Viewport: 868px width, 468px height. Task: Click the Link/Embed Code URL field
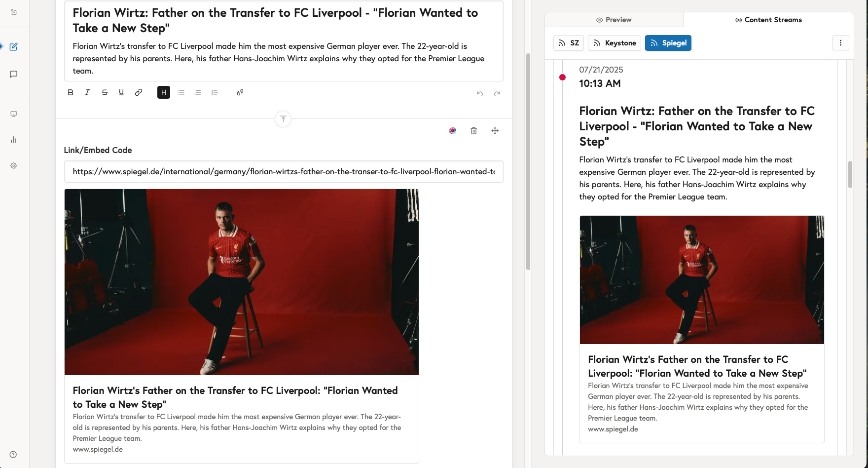[284, 172]
